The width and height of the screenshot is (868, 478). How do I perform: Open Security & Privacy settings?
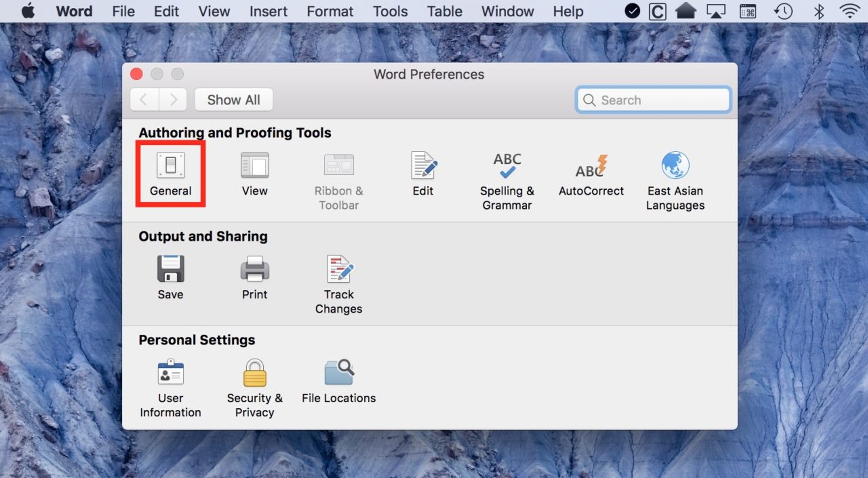254,389
